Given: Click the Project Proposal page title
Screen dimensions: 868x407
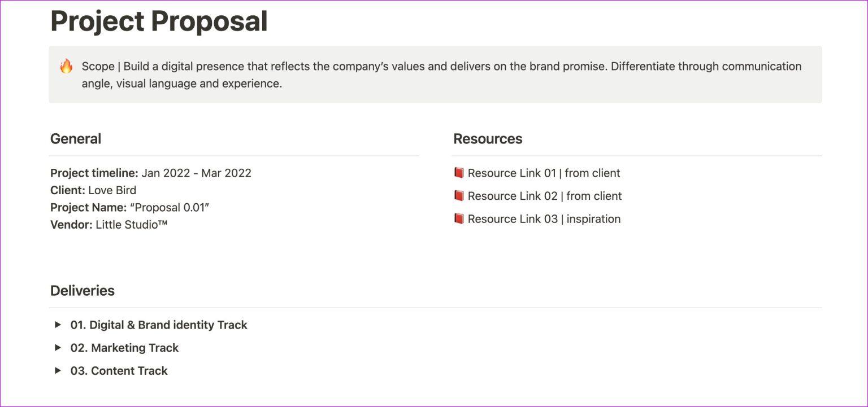Looking at the screenshot, I should [159, 21].
